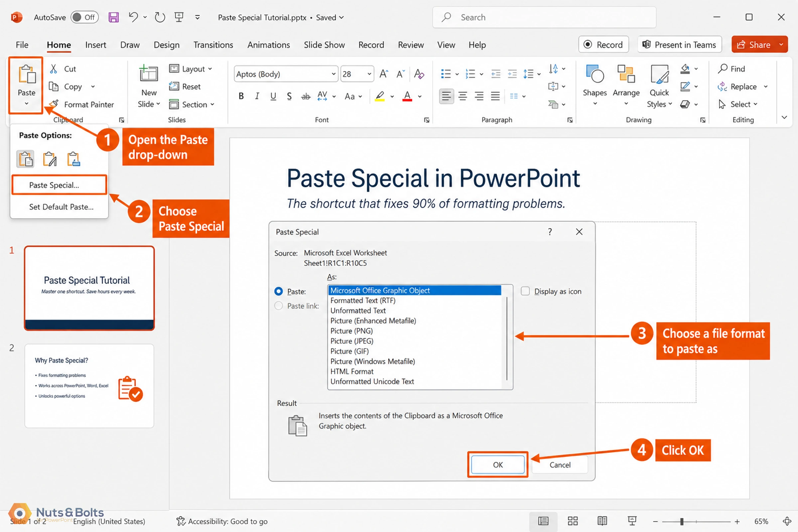Decrease font size button

coord(401,73)
